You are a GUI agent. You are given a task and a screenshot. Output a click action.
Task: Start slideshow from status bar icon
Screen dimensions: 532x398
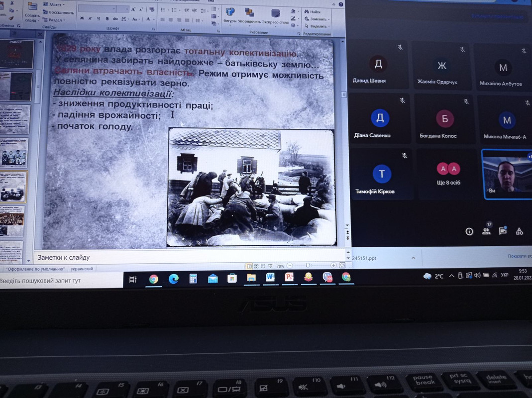click(270, 266)
